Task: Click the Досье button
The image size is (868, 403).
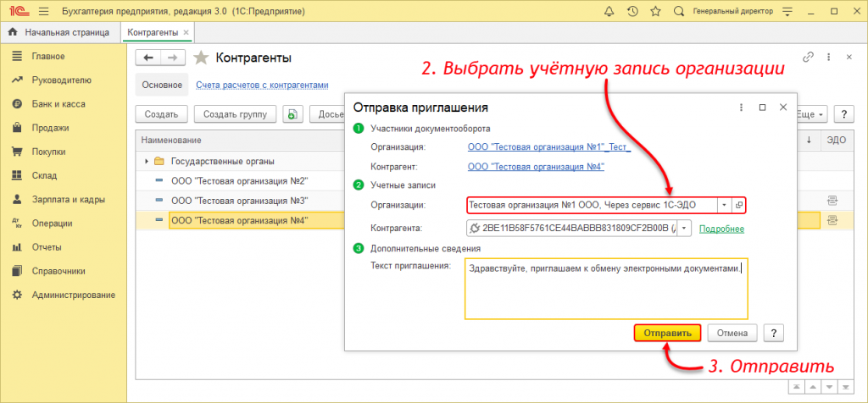Action: coord(326,114)
